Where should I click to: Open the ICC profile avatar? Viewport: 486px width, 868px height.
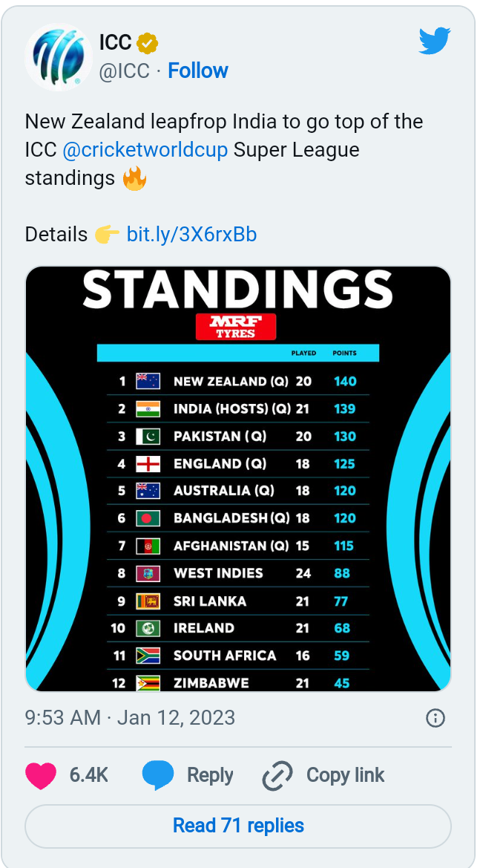tap(59, 57)
